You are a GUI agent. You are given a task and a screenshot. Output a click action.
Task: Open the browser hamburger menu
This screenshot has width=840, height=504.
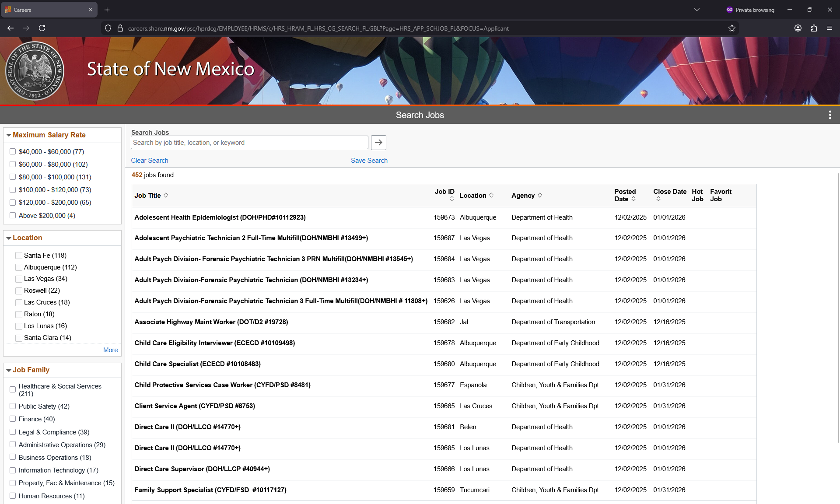pyautogui.click(x=829, y=28)
